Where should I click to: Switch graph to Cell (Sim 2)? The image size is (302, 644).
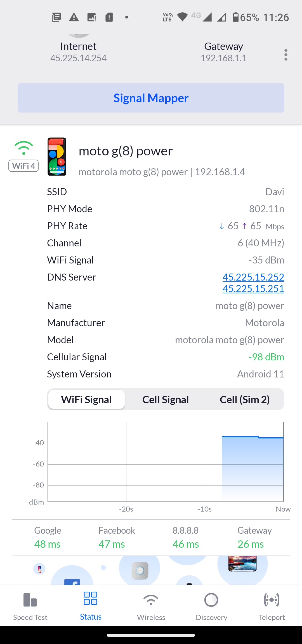point(245,400)
